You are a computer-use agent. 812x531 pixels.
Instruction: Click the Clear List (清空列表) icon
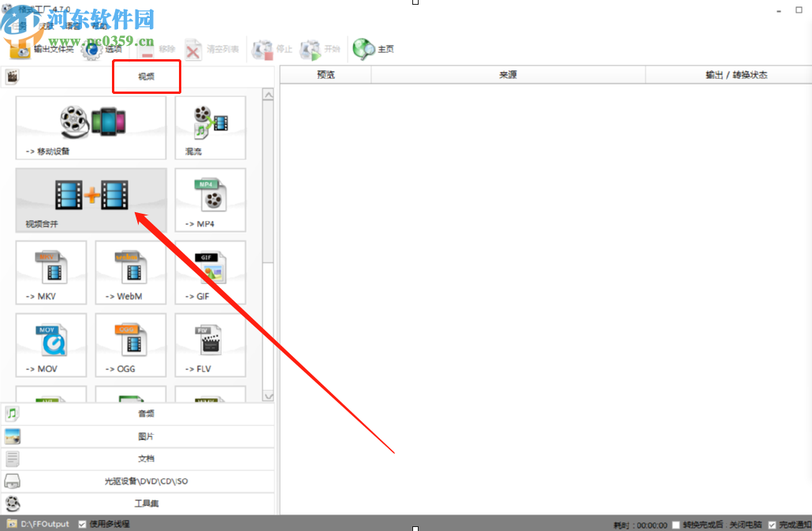tap(193, 50)
